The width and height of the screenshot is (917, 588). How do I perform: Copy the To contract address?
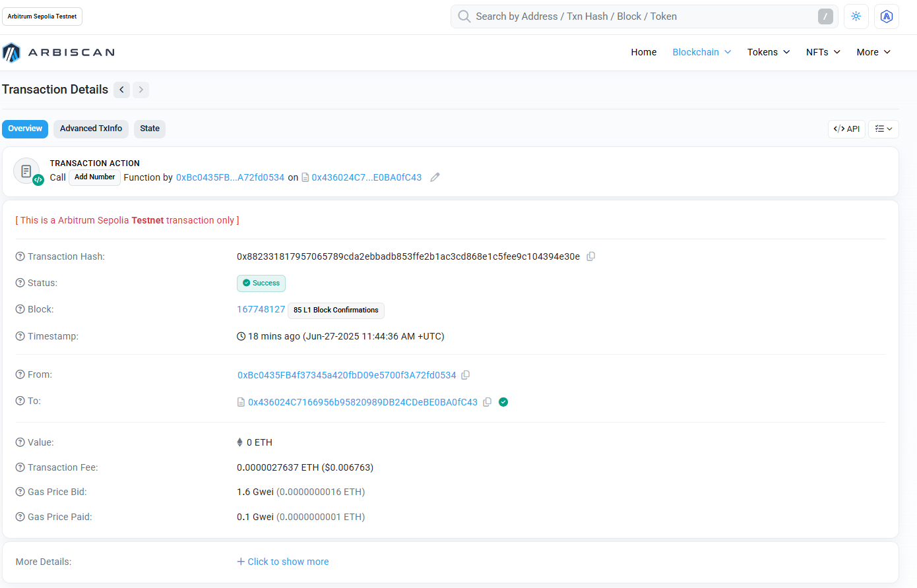(x=487, y=402)
